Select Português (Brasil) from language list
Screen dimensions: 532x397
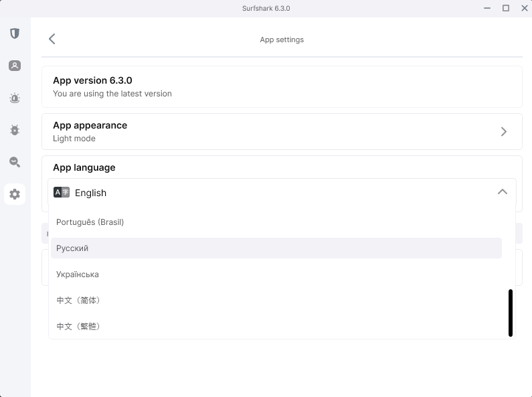pyautogui.click(x=90, y=222)
